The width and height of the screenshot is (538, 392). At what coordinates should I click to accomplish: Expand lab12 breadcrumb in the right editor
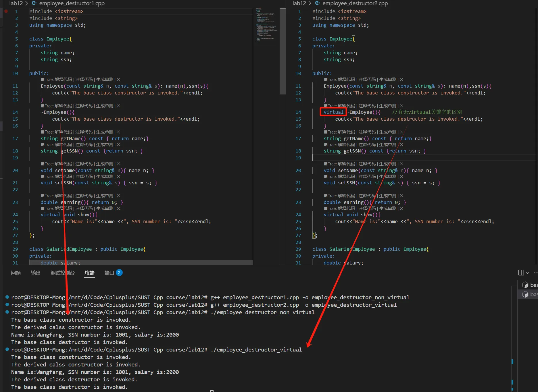pyautogui.click(x=299, y=3)
